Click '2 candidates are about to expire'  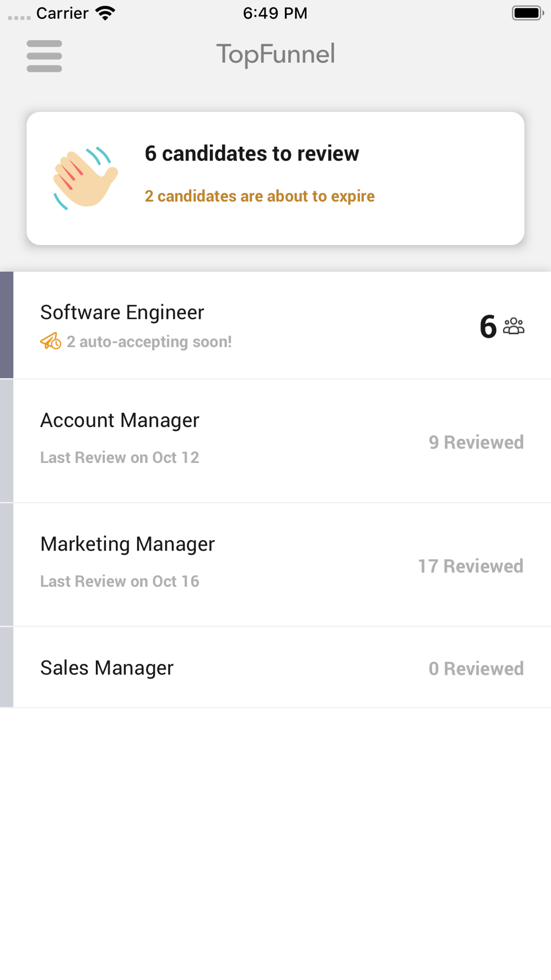click(x=260, y=196)
